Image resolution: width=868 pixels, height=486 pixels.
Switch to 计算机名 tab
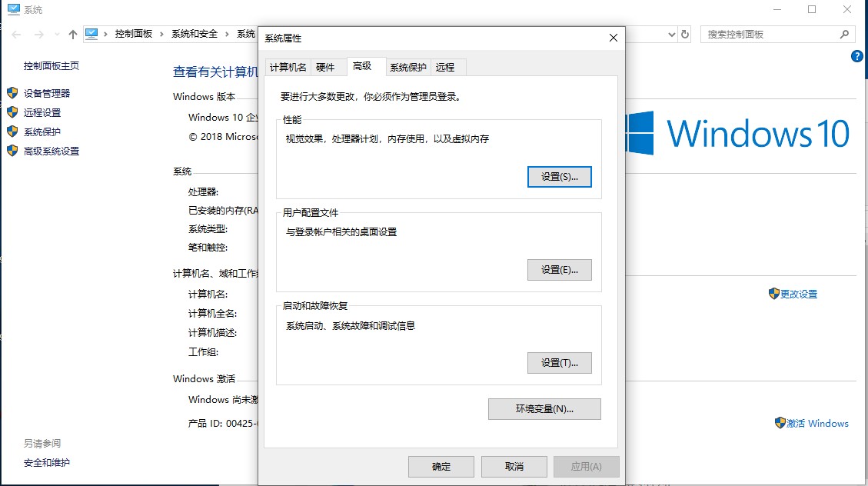click(x=288, y=67)
